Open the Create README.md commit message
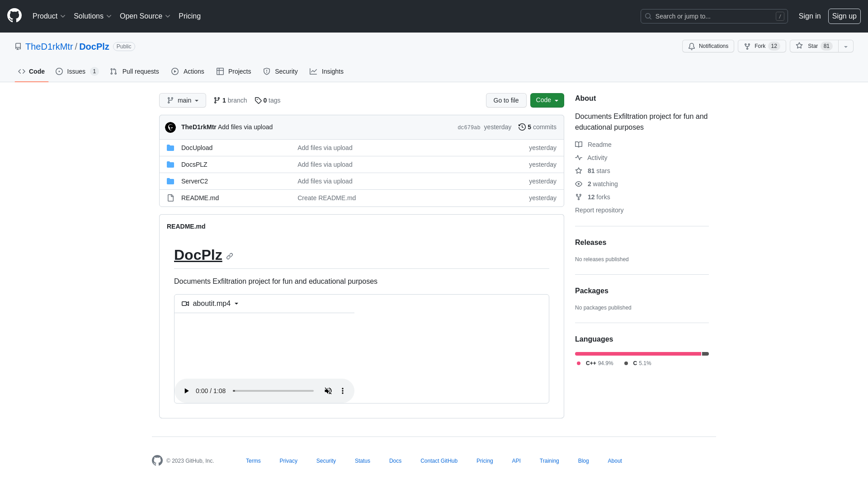 [x=326, y=198]
